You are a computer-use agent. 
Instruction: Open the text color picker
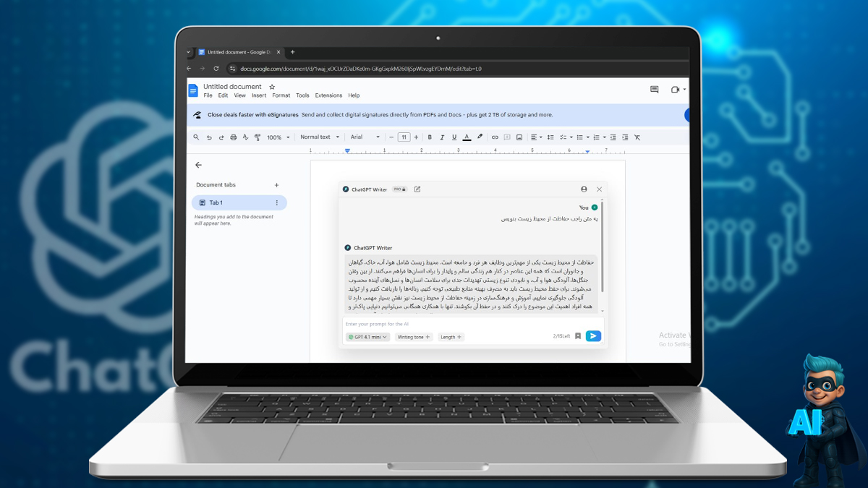(x=467, y=137)
